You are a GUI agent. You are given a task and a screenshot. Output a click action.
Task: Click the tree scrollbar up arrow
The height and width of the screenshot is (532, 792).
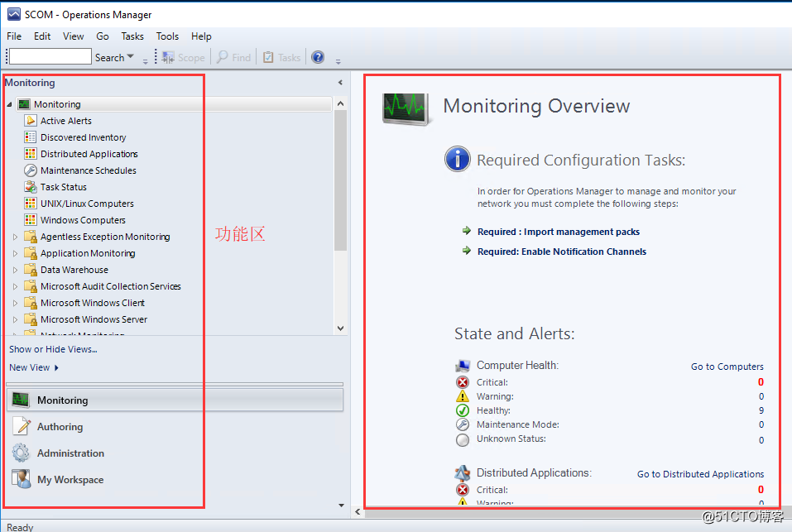coord(340,103)
